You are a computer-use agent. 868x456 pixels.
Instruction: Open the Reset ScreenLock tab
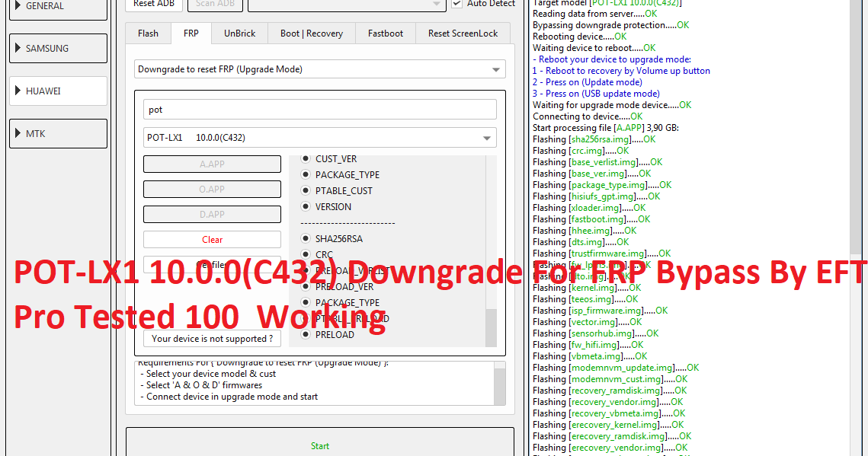click(x=463, y=33)
